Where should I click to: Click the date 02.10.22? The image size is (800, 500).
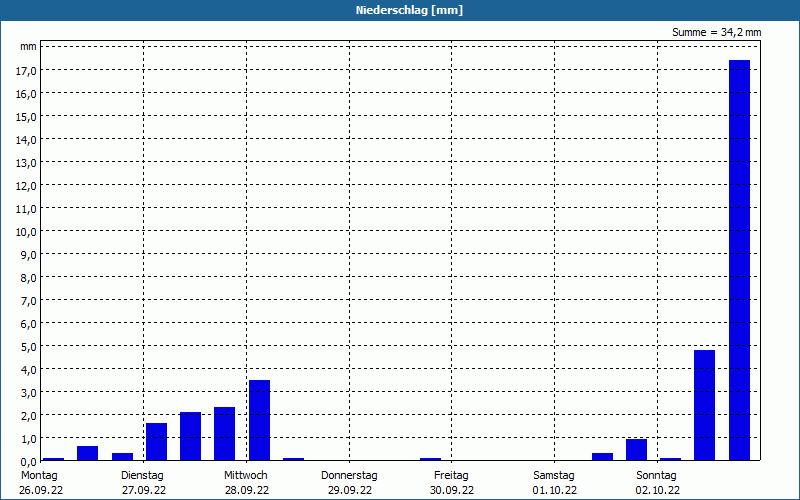coord(658,491)
